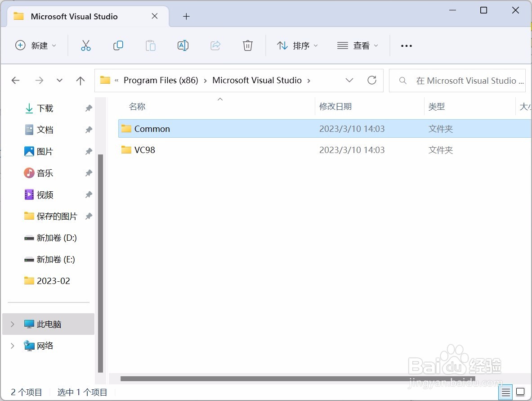Click the sidebar vertical scrollbar
This screenshot has width=532, height=401.
click(100, 263)
